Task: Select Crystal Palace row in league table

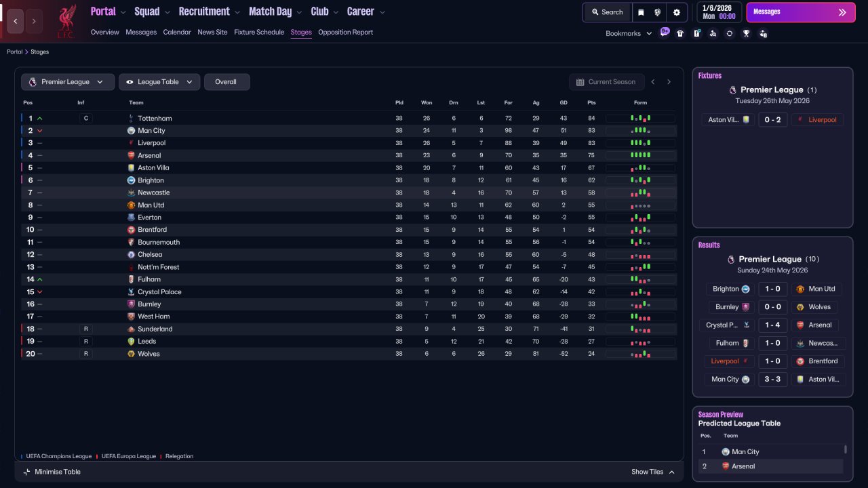Action: (x=349, y=292)
